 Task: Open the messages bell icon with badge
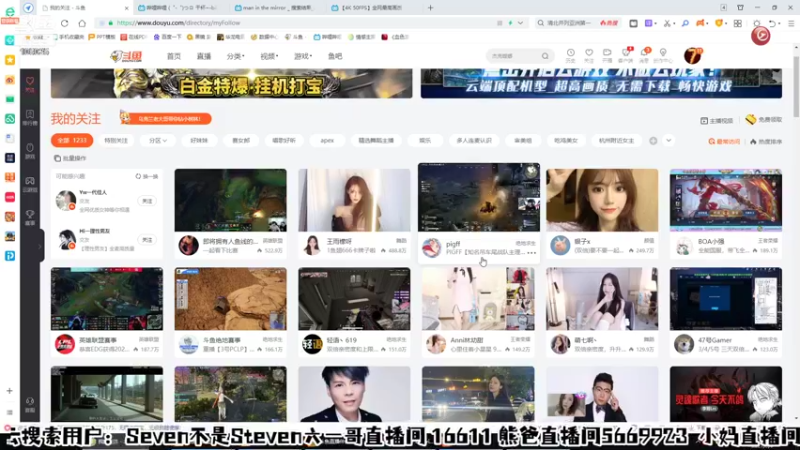(644, 55)
